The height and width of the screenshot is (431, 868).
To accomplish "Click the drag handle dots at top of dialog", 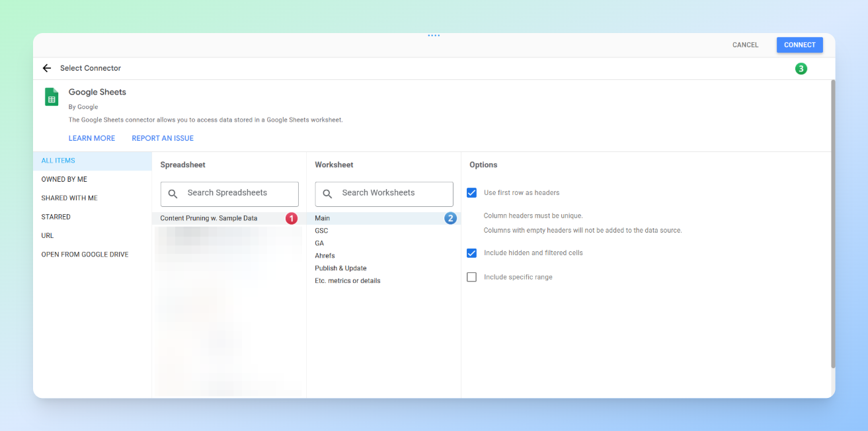I will coord(434,36).
